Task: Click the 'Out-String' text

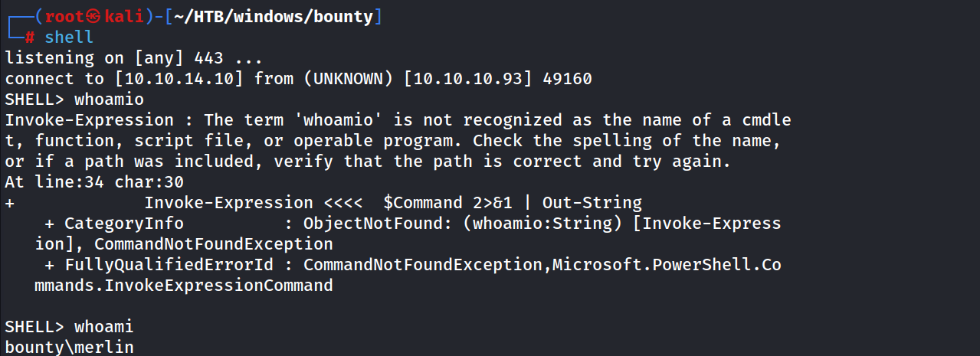Action: click(x=592, y=202)
